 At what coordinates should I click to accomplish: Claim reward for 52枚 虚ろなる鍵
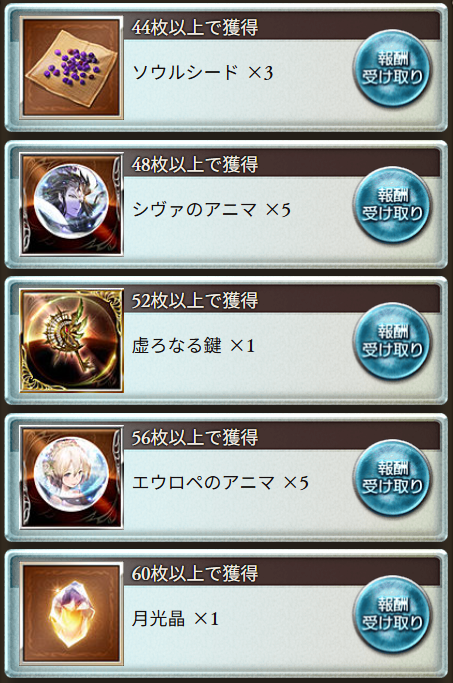[x=392, y=341]
